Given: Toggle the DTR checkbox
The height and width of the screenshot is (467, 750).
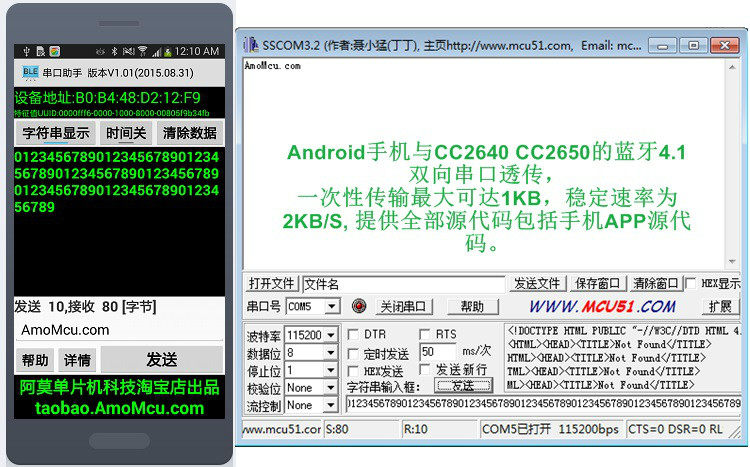Looking at the screenshot, I should coord(353,334).
